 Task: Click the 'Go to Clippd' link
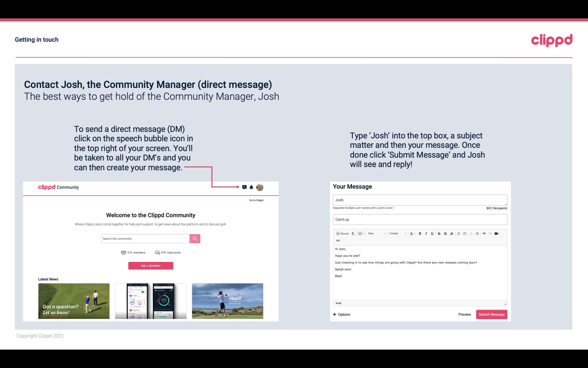256,200
